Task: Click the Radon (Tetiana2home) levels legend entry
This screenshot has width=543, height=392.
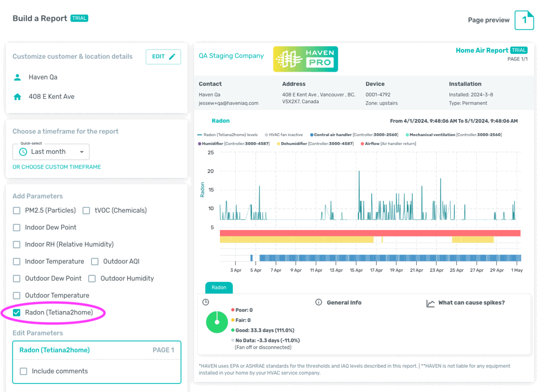Action: 228,135
